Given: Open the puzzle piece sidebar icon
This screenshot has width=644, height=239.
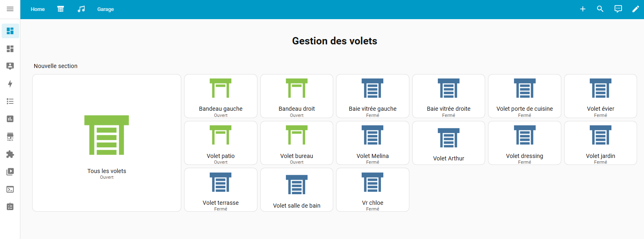Looking at the screenshot, I should point(10,154).
